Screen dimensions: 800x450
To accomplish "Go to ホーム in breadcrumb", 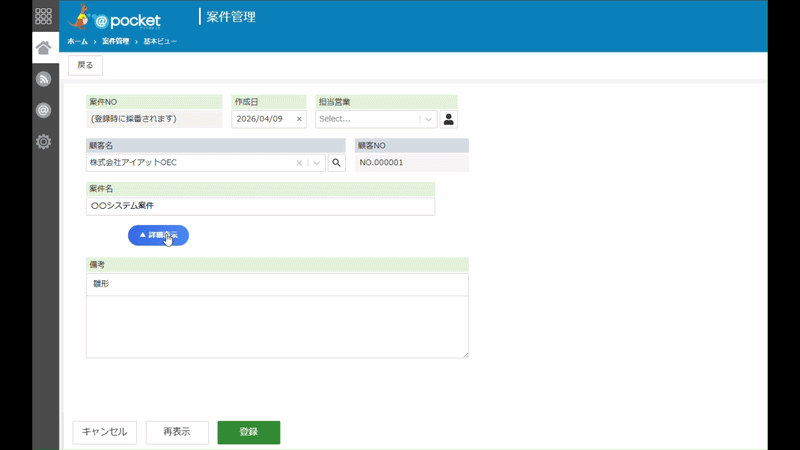I will pyautogui.click(x=78, y=41).
